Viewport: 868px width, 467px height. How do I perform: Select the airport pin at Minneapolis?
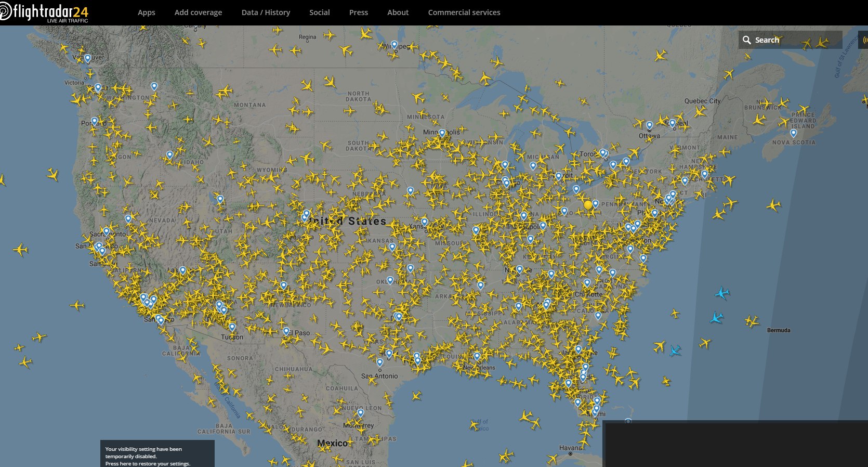point(442,133)
